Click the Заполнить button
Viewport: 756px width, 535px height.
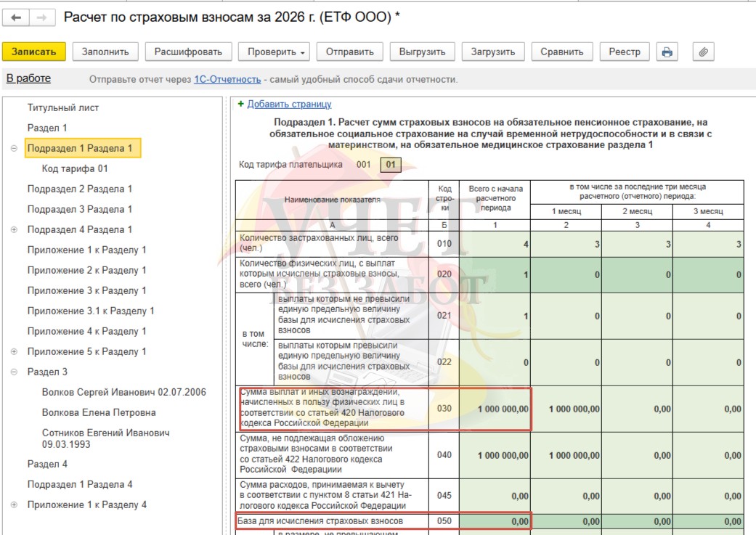[105, 52]
